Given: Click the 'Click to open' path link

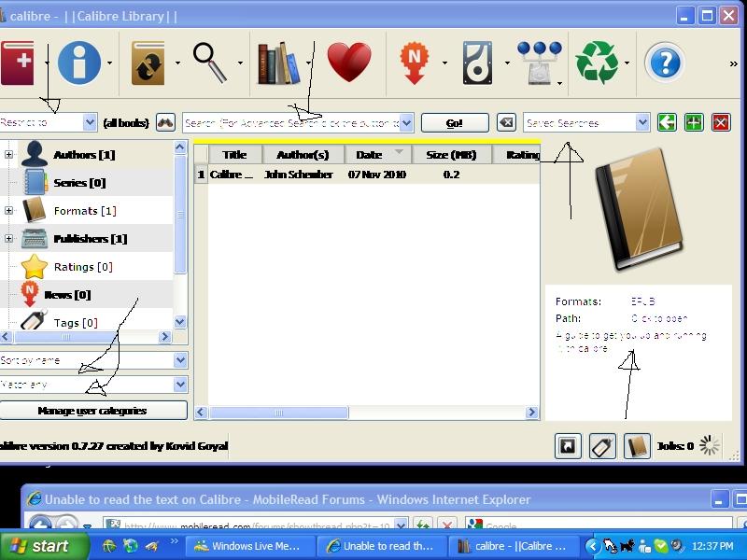Looking at the screenshot, I should (x=659, y=318).
